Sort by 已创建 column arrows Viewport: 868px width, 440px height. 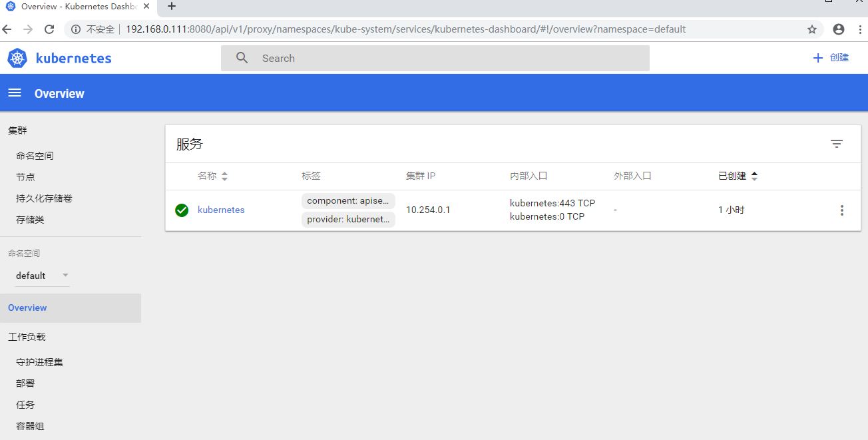point(754,176)
